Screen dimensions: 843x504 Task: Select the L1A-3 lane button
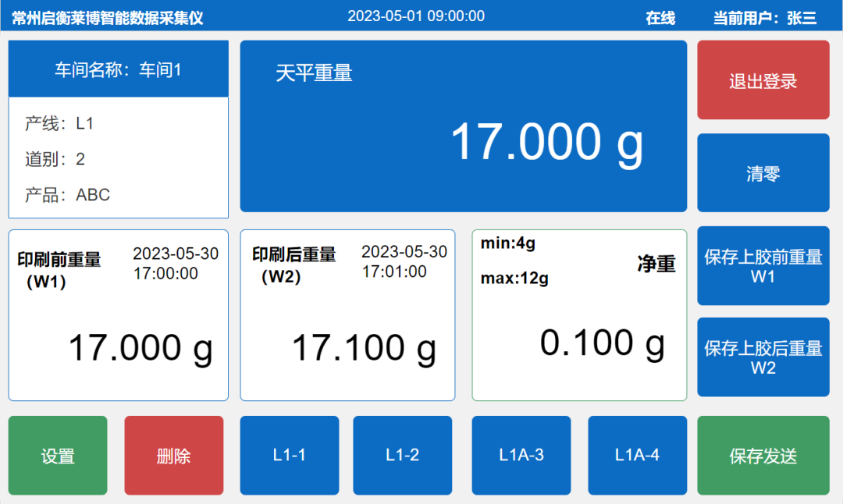click(x=521, y=456)
